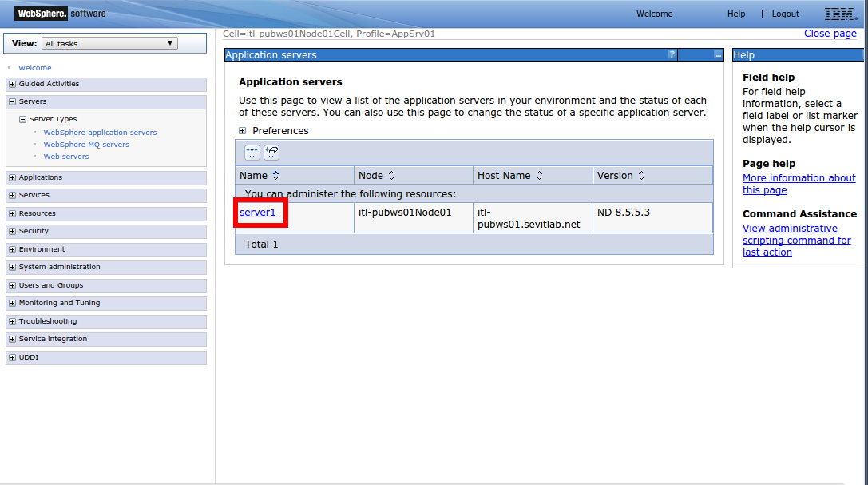
Task: Open View administrative scripting command link
Action: (x=797, y=241)
